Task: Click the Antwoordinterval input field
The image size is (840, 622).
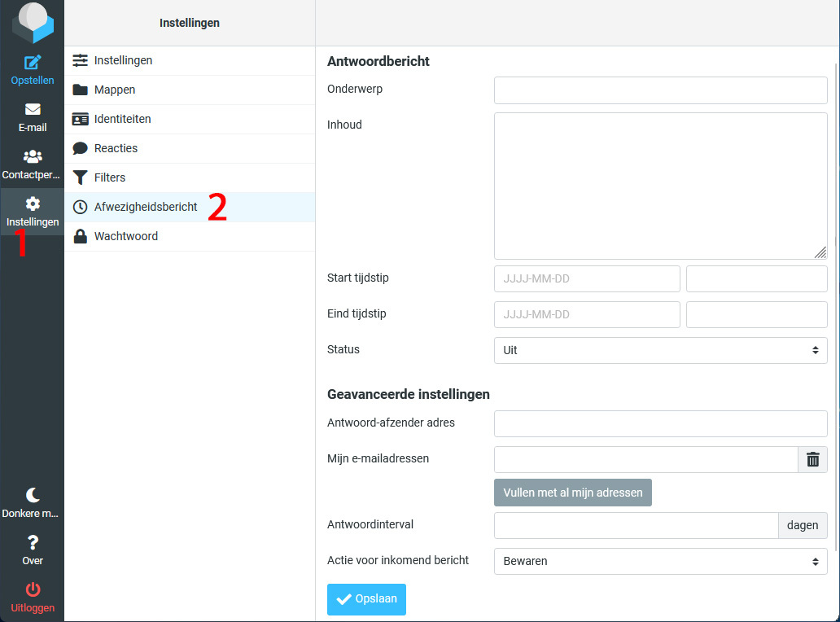Action: (x=636, y=525)
